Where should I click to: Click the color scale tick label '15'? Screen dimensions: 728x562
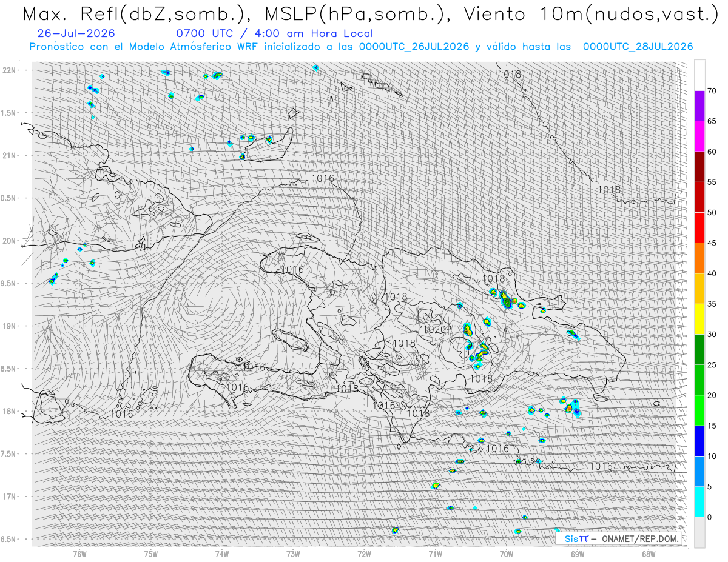712,426
